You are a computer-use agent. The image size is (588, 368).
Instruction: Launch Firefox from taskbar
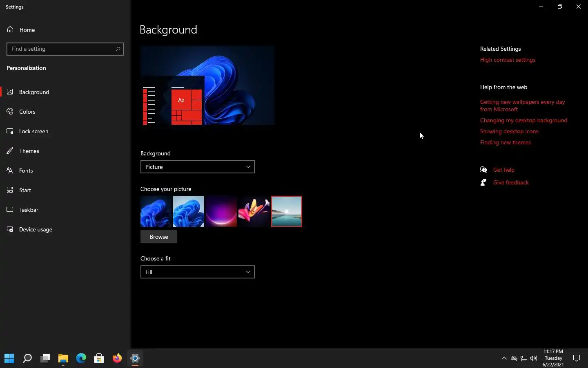coord(117,359)
